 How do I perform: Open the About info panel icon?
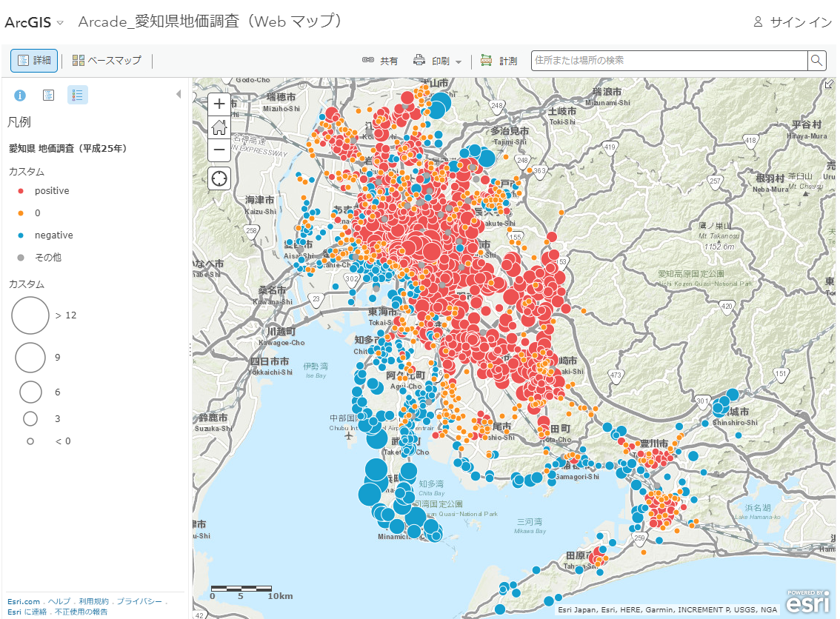pos(20,96)
